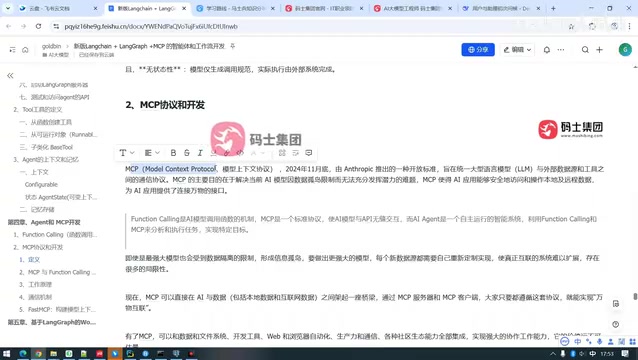
Task: Open the edit mode dropdown
Action: coord(517,50)
